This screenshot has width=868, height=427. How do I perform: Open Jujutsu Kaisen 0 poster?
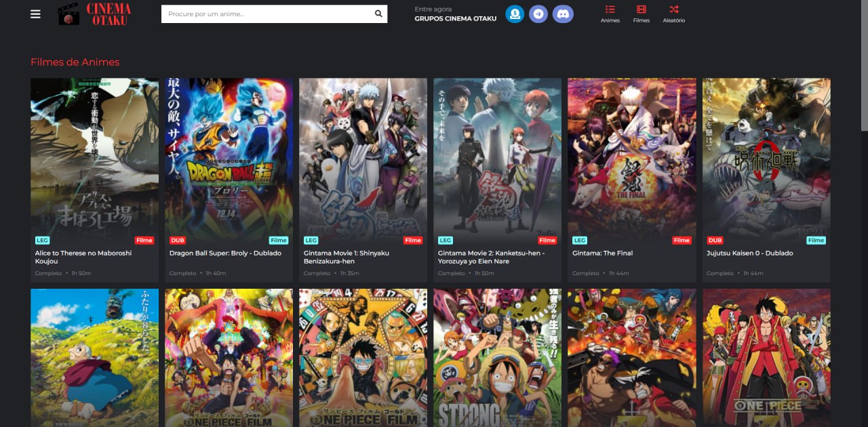point(766,161)
